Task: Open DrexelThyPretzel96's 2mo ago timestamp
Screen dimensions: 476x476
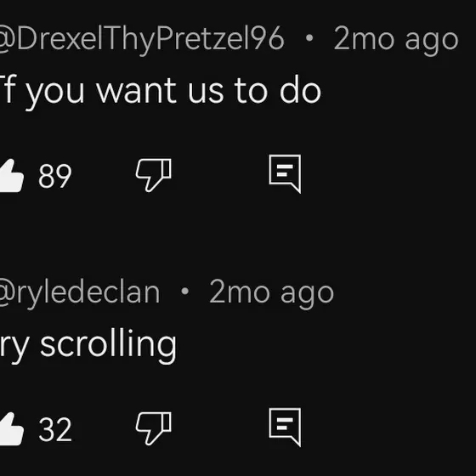Action: click(396, 40)
